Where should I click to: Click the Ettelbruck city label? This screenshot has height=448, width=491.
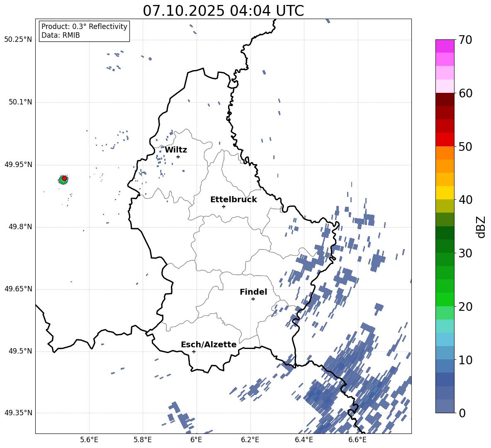tap(233, 200)
